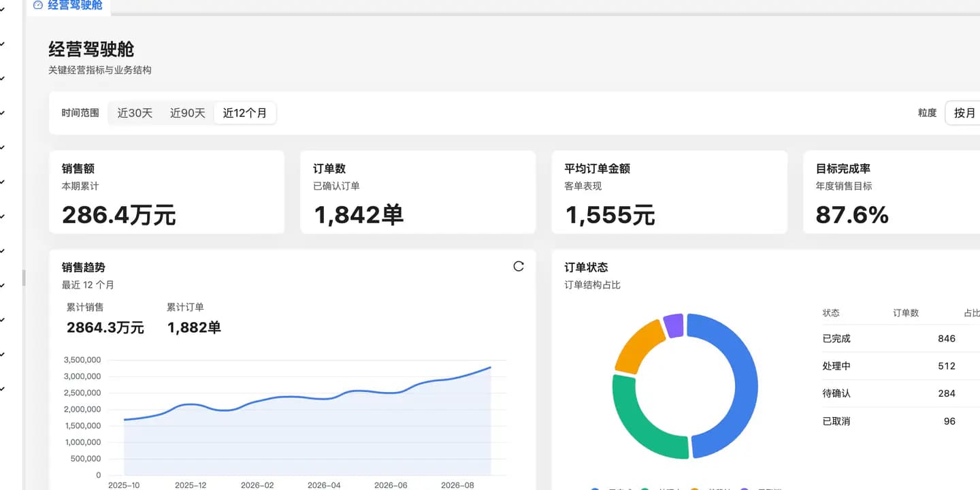Click the 状态 column header
Viewport: 980px width, 490px height.
(831, 313)
